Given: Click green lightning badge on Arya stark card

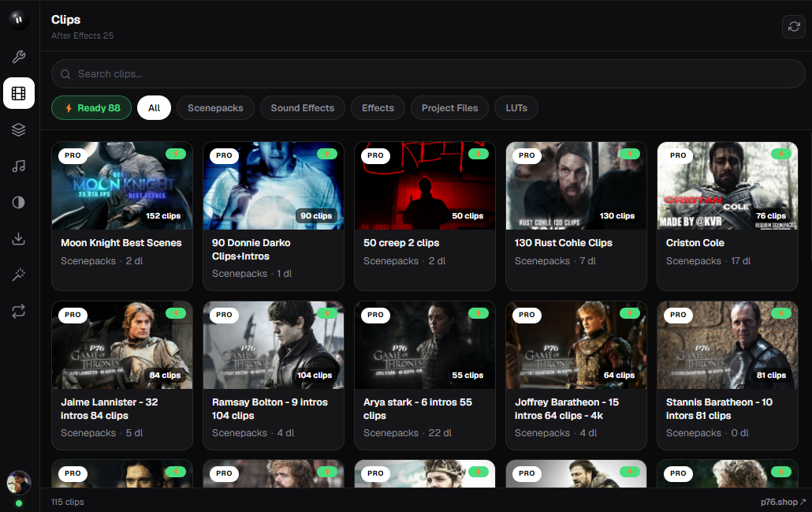Looking at the screenshot, I should pyautogui.click(x=478, y=313).
